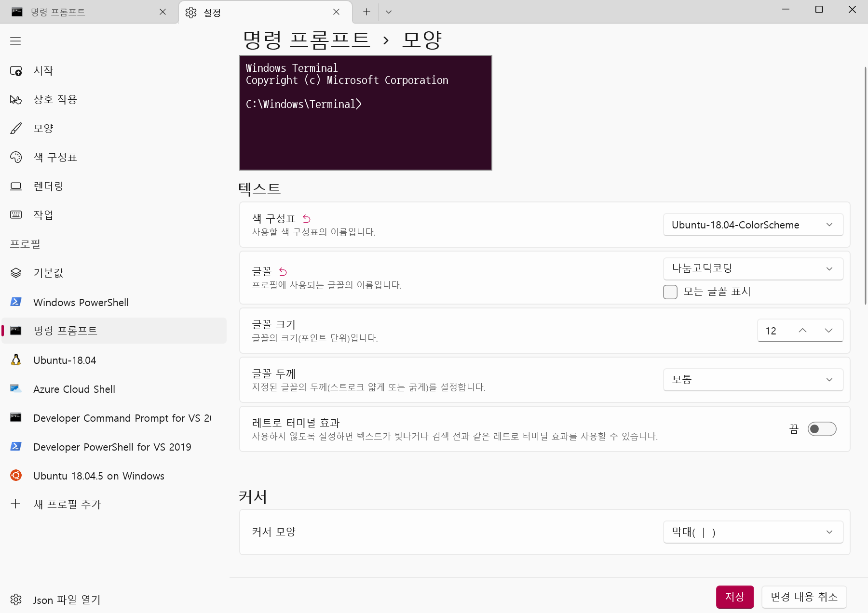Click Developer PowerShell for VS 2019 icon

point(16,447)
